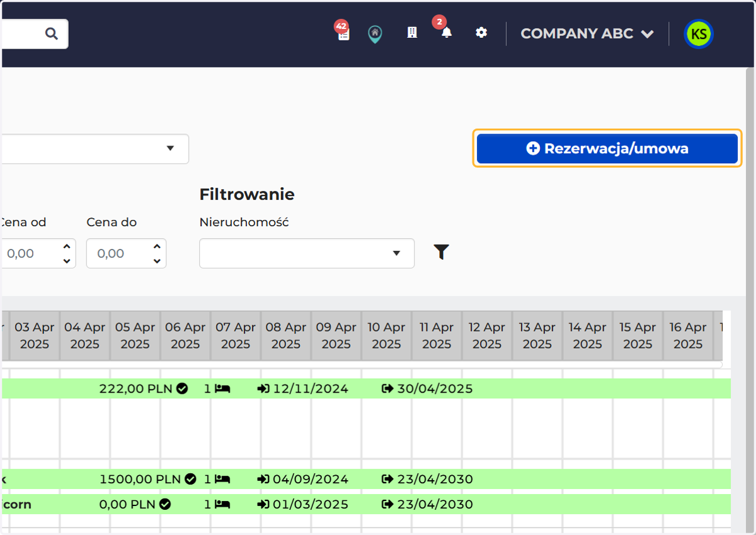This screenshot has height=535, width=756.
Task: Apply filters with the funnel icon
Action: [x=442, y=252]
